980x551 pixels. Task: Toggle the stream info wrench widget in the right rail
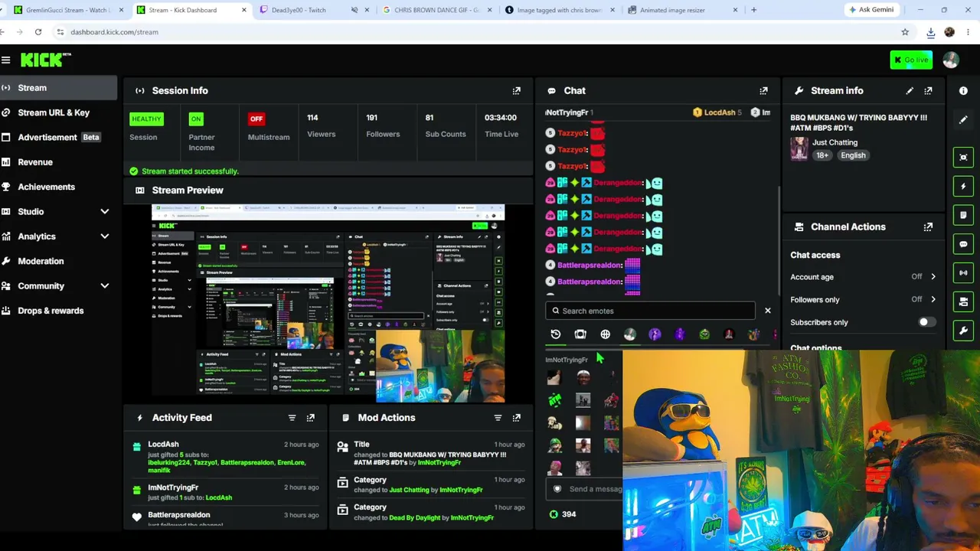pos(963,331)
